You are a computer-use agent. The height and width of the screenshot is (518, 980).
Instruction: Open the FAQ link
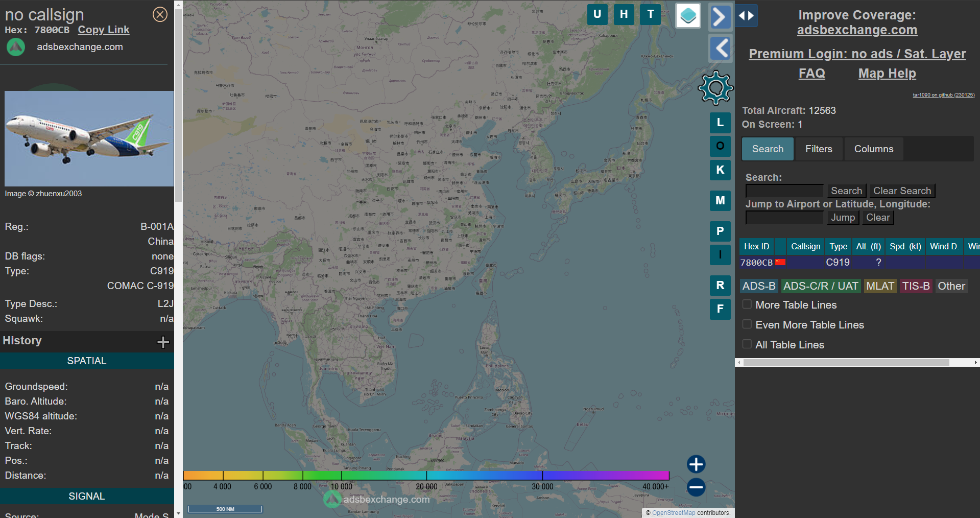[812, 73]
